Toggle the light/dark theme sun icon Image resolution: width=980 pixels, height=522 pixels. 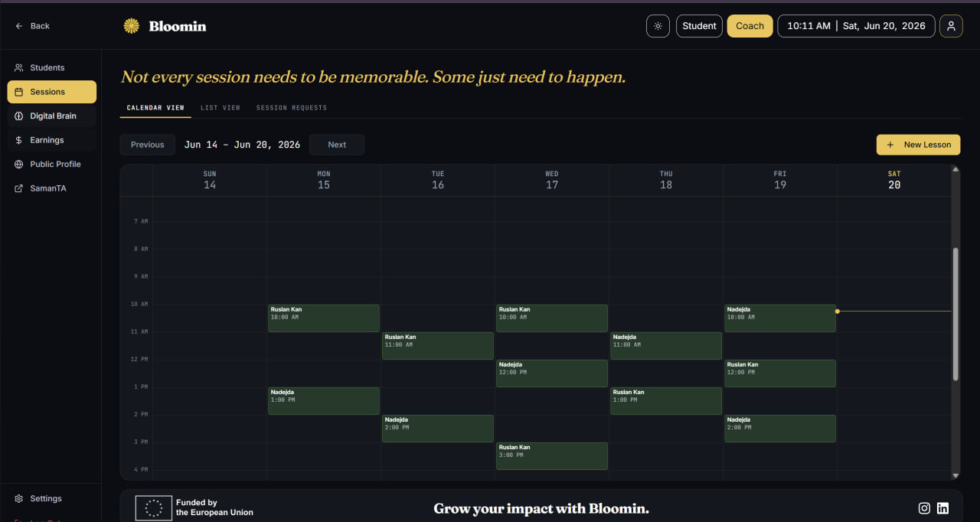[x=658, y=26]
